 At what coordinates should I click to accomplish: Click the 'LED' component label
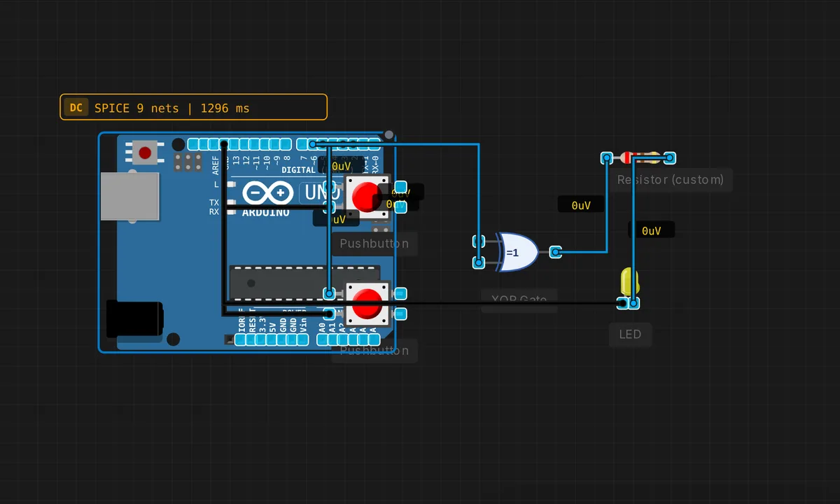630,335
